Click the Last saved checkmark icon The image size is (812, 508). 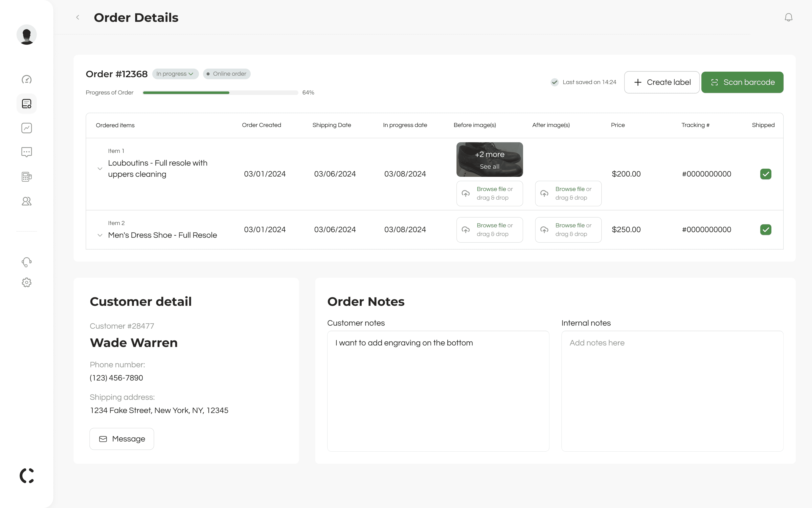[x=555, y=82]
